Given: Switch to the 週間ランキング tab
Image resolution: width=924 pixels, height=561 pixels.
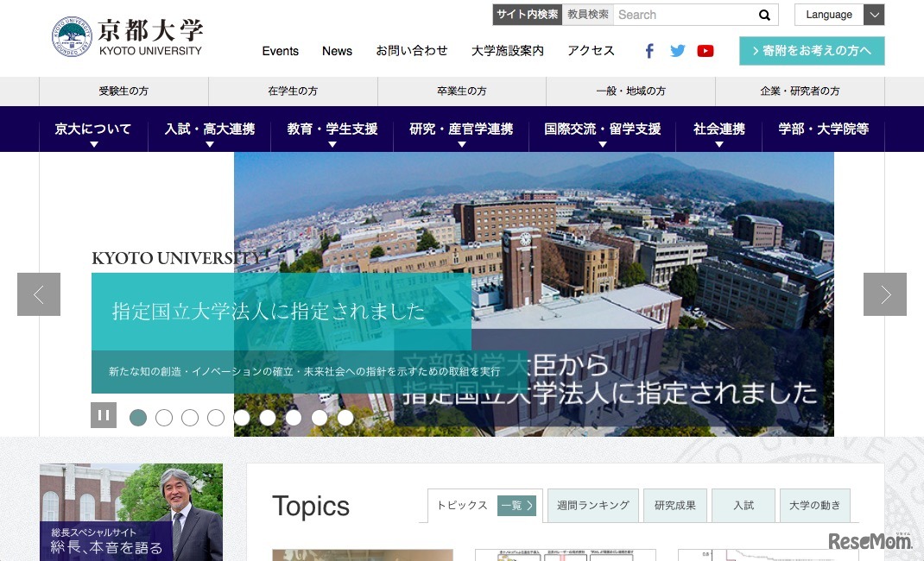Looking at the screenshot, I should (x=592, y=506).
